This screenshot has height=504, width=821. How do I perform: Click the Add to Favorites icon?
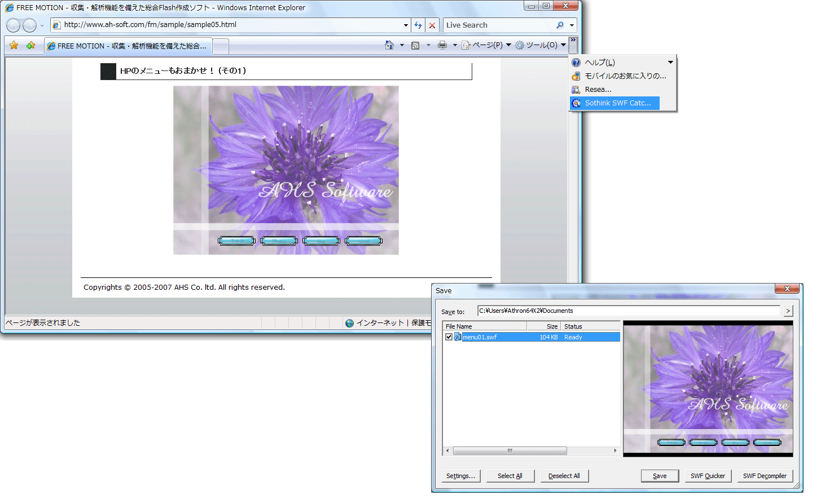pyautogui.click(x=31, y=46)
